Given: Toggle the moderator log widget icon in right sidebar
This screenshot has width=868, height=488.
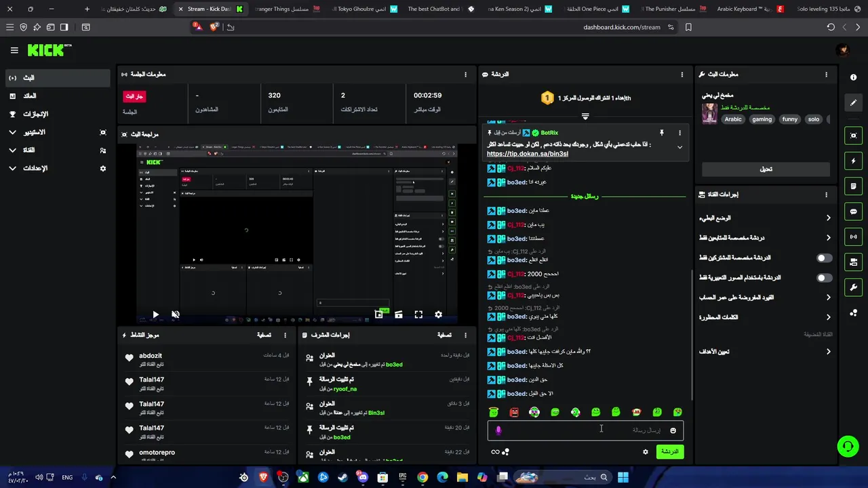Looking at the screenshot, I should [853, 186].
